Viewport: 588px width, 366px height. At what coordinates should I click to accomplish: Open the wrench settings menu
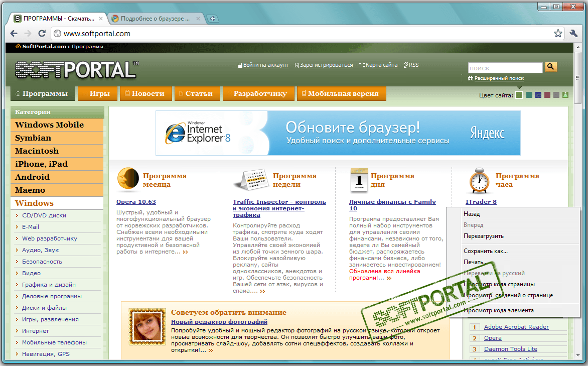[x=574, y=34]
